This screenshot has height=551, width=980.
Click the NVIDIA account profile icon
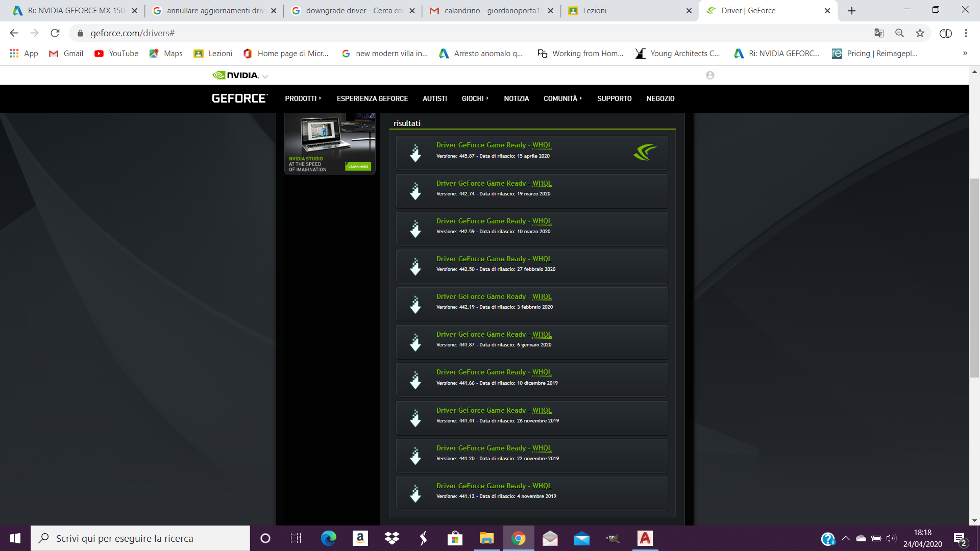point(710,74)
